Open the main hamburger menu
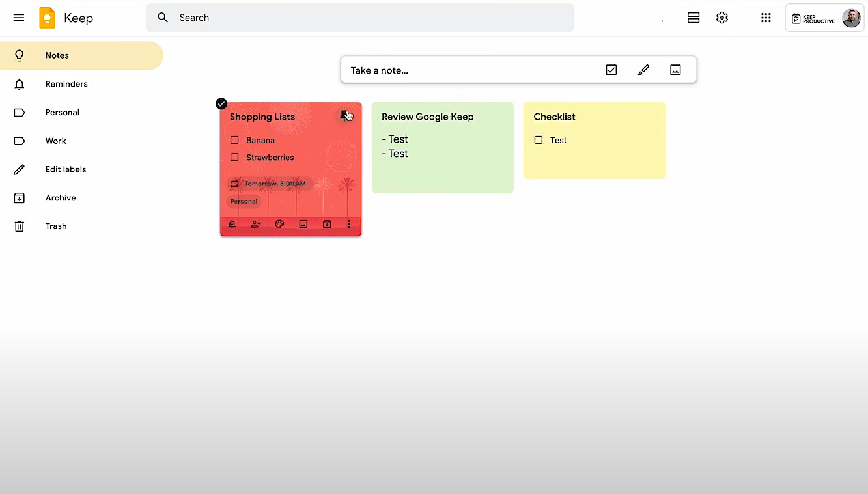This screenshot has height=494, width=868. (x=19, y=18)
